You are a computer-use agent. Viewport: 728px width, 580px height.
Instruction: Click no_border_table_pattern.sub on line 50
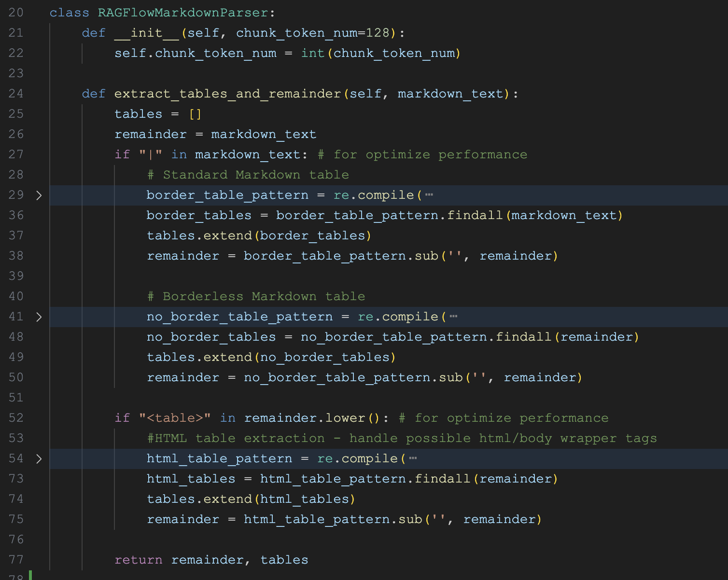coord(353,377)
